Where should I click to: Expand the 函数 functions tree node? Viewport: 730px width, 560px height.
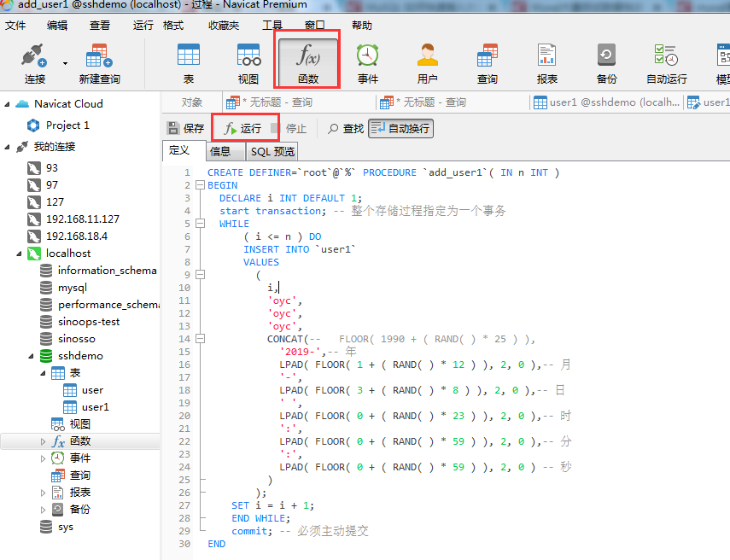coord(43,441)
